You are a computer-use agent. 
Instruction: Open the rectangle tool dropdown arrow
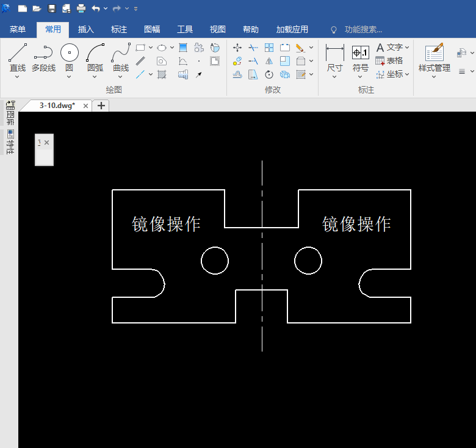(x=151, y=48)
